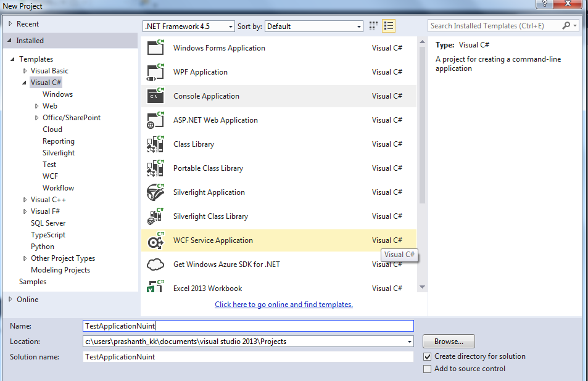The width and height of the screenshot is (588, 381).
Task: Select the "ASP.NET Web Application" row text
Action: (215, 120)
